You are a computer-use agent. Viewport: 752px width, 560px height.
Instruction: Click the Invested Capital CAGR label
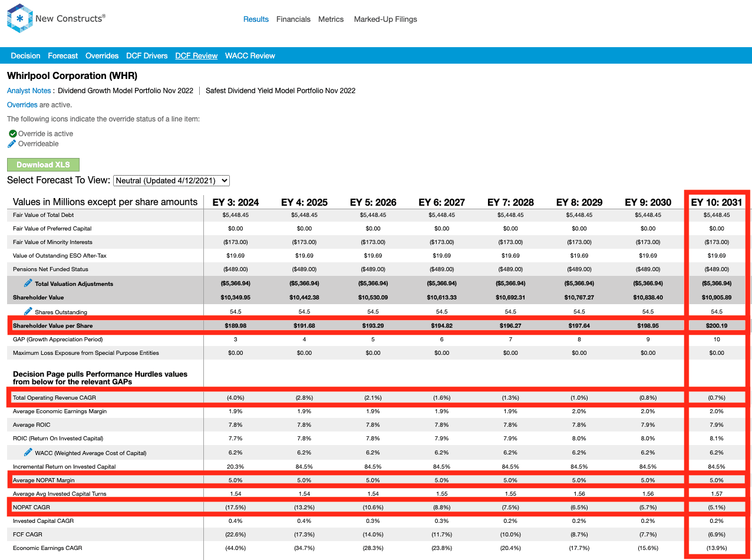click(x=42, y=521)
